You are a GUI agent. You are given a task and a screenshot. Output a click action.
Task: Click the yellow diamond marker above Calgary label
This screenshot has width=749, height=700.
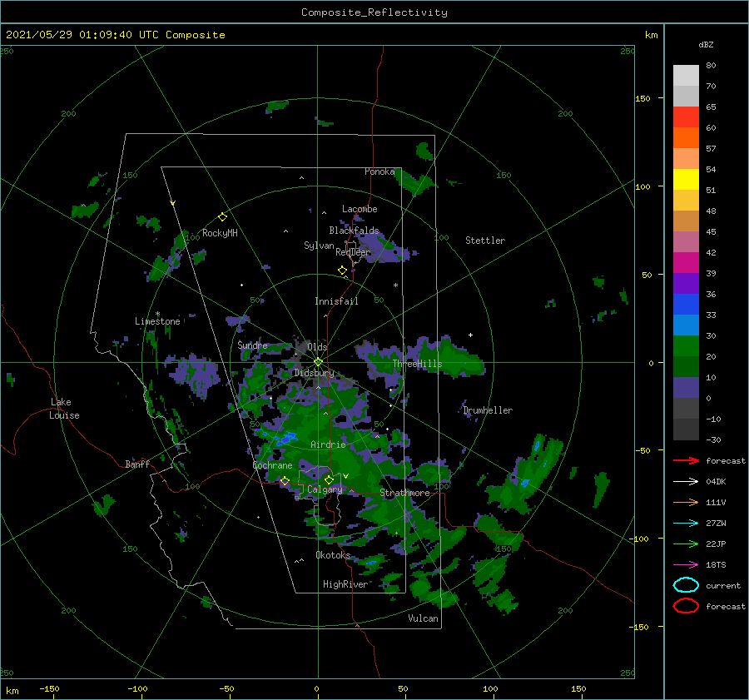(x=329, y=479)
